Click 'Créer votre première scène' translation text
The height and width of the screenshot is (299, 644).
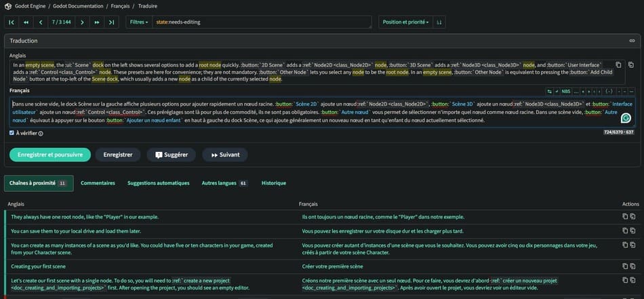click(x=332, y=266)
